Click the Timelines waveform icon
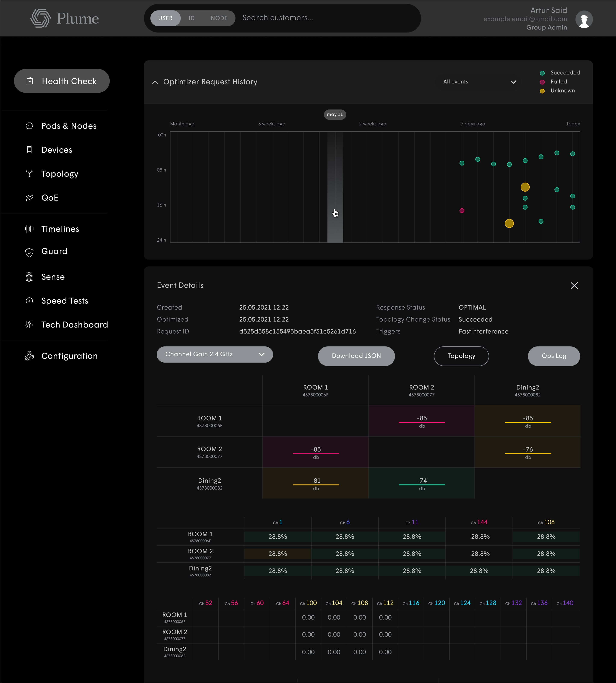The image size is (616, 683). (x=30, y=229)
